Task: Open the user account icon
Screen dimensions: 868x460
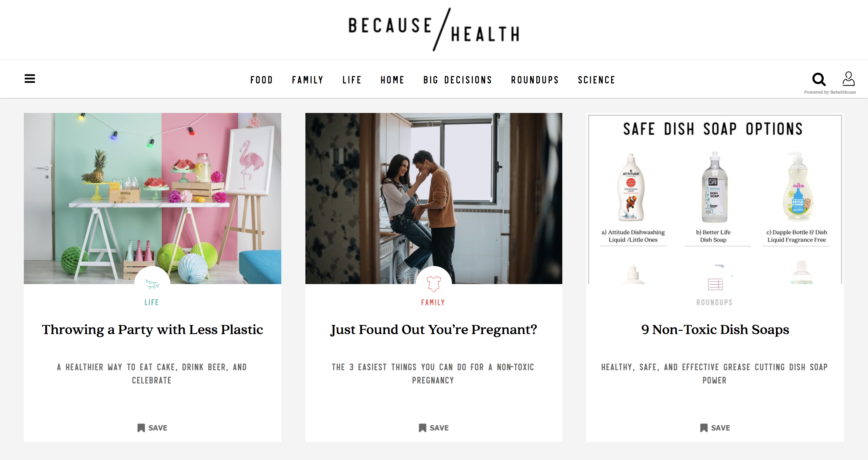Action: click(x=848, y=78)
